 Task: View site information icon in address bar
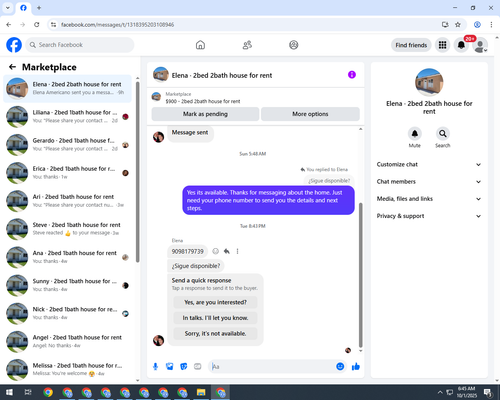click(53, 25)
